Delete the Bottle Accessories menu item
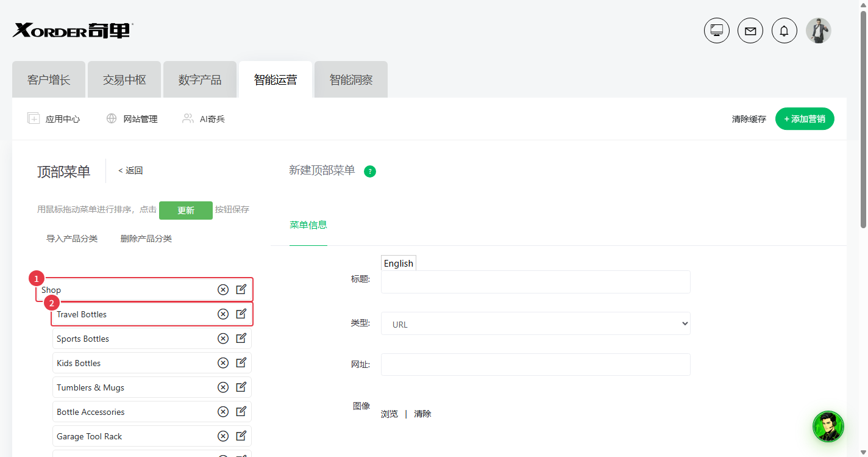This screenshot has width=868, height=457. click(223, 411)
